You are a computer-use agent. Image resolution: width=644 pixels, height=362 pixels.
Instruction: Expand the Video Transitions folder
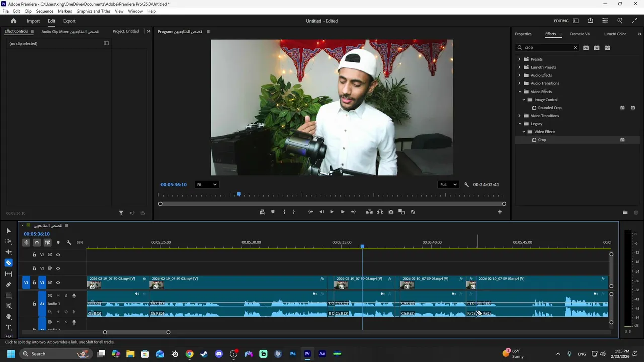(x=520, y=116)
